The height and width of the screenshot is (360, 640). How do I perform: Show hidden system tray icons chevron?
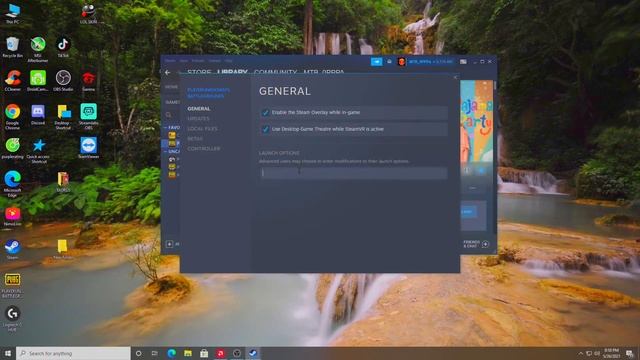(580, 353)
